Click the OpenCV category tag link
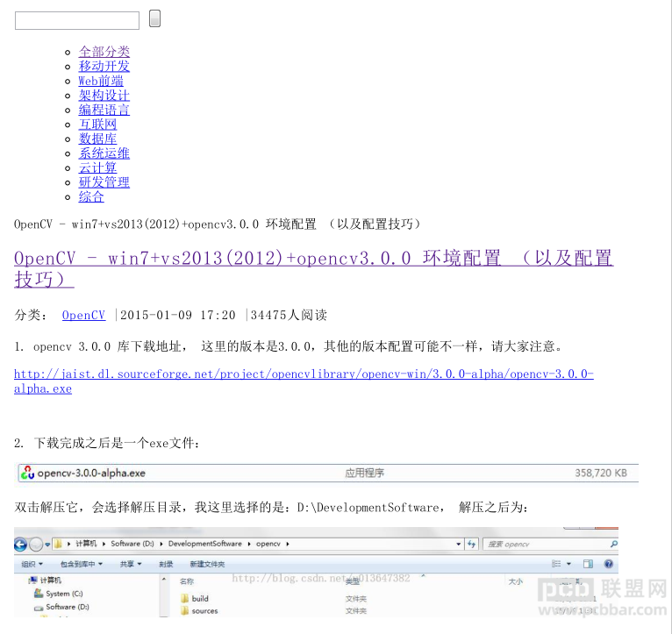This screenshot has height=634, width=672. click(x=83, y=316)
